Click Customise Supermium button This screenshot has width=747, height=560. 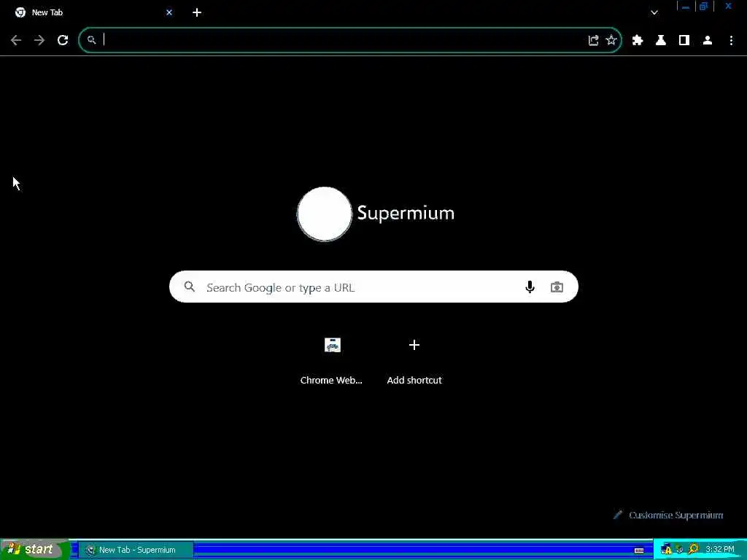(x=668, y=515)
